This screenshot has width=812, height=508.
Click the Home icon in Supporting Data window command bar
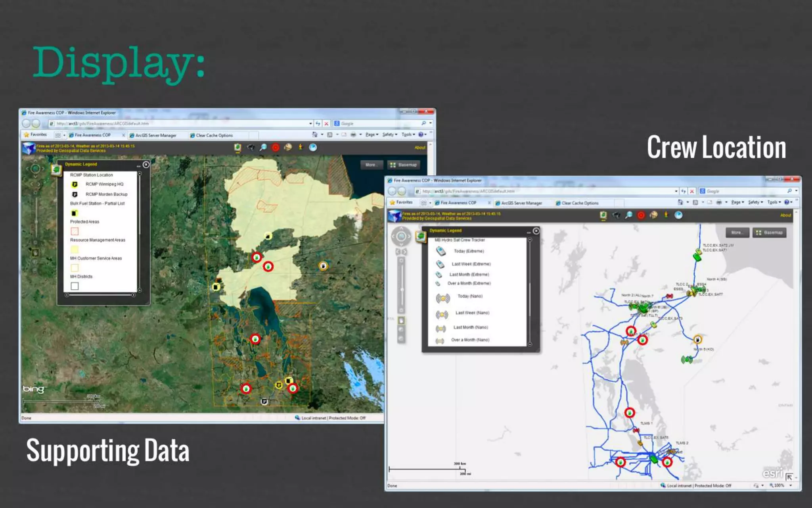pos(315,135)
